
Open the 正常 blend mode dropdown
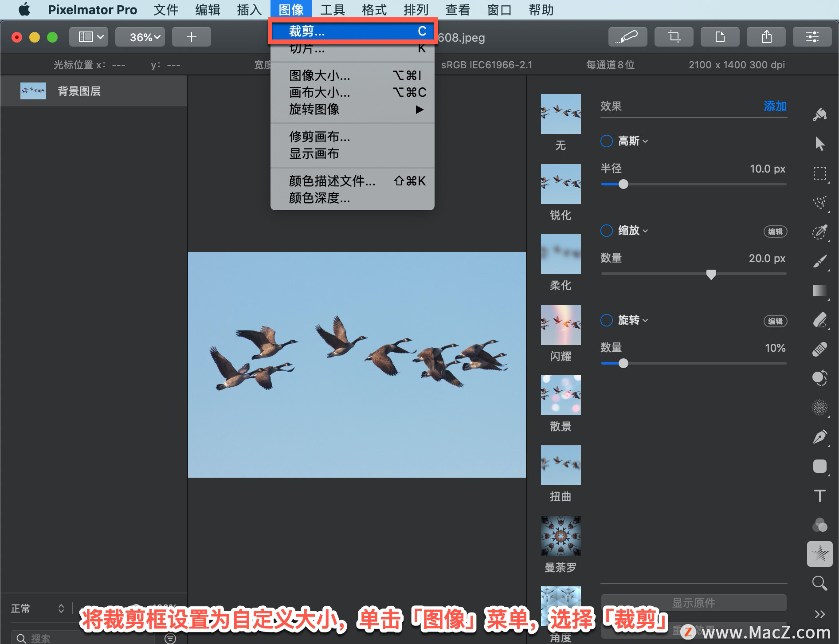tap(38, 609)
